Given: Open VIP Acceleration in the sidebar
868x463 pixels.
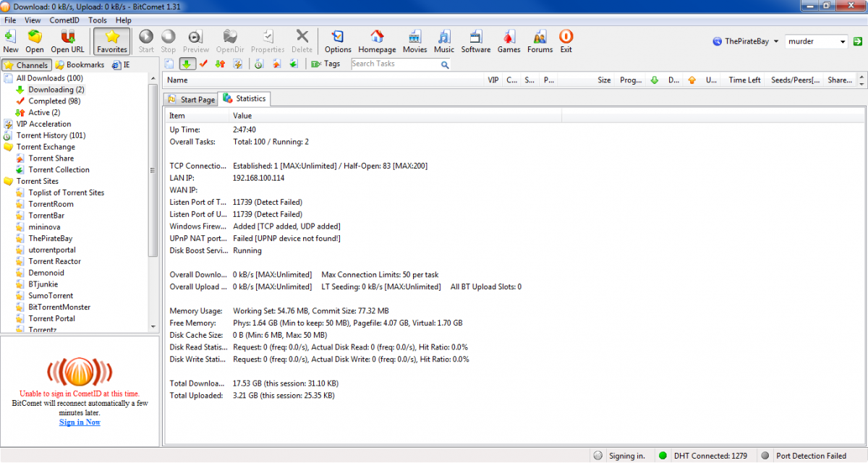Looking at the screenshot, I should point(38,124).
